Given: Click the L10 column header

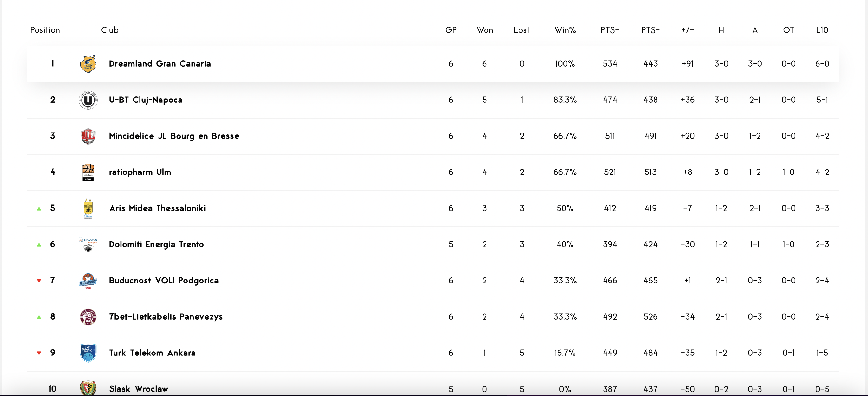Looking at the screenshot, I should pos(822,30).
